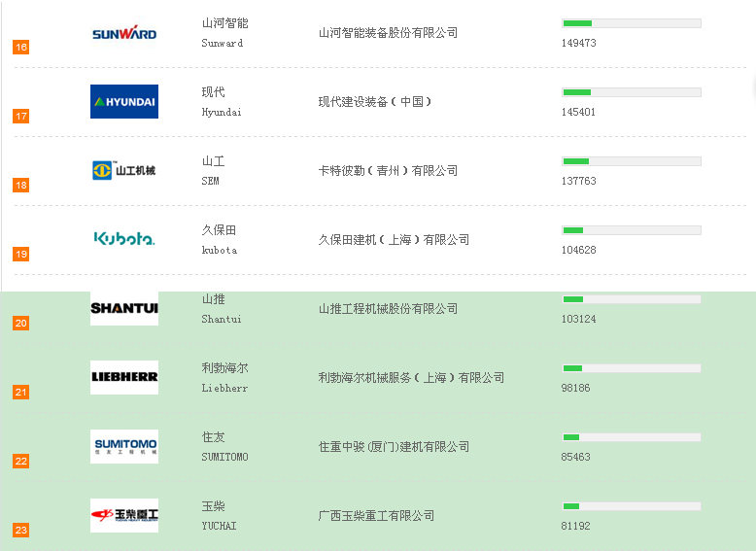Select the SEM 山工机械 logo
This screenshot has height=551, width=756.
click(x=124, y=171)
